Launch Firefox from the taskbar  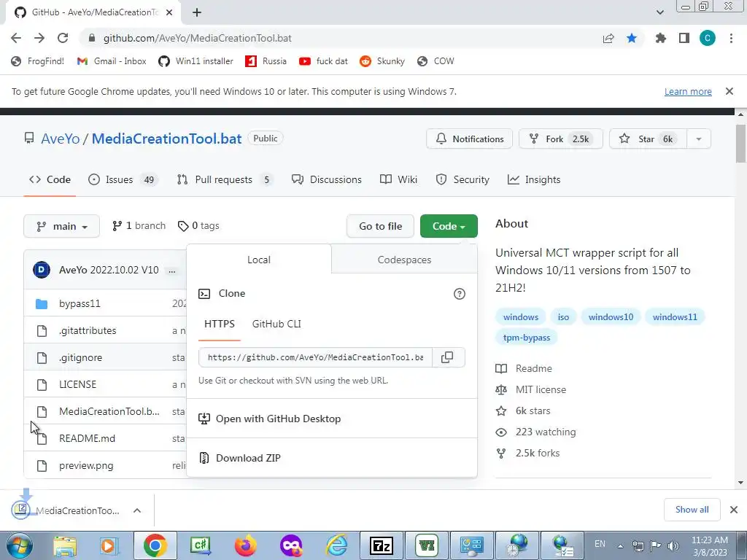tap(246, 545)
